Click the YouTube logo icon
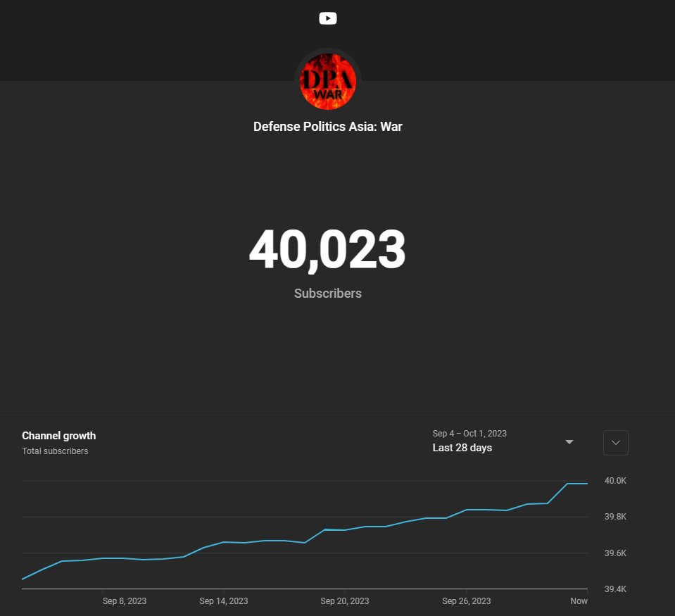 click(327, 18)
